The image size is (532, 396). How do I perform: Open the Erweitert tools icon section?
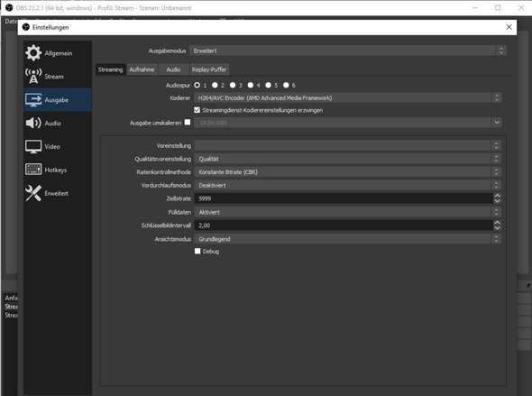[33, 193]
